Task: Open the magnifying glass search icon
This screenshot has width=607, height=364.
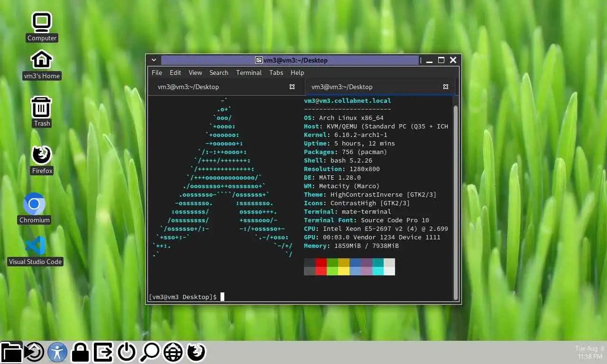Action: coord(150,352)
